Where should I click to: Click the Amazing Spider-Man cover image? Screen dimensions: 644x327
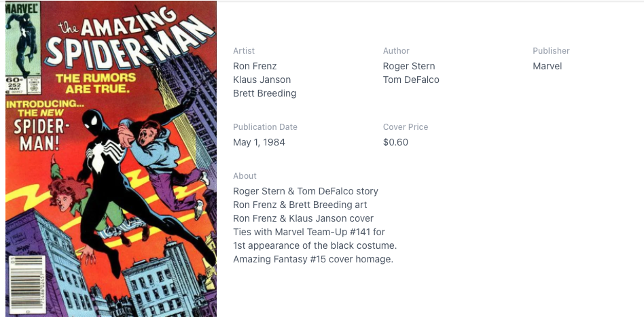(111, 159)
